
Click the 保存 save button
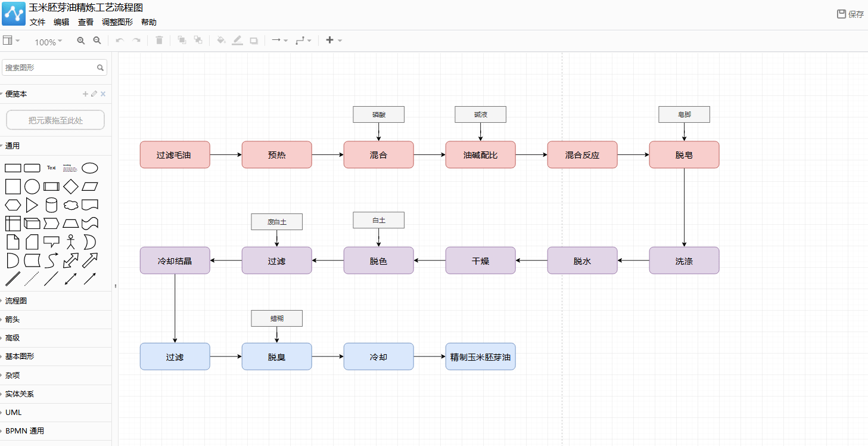(851, 14)
